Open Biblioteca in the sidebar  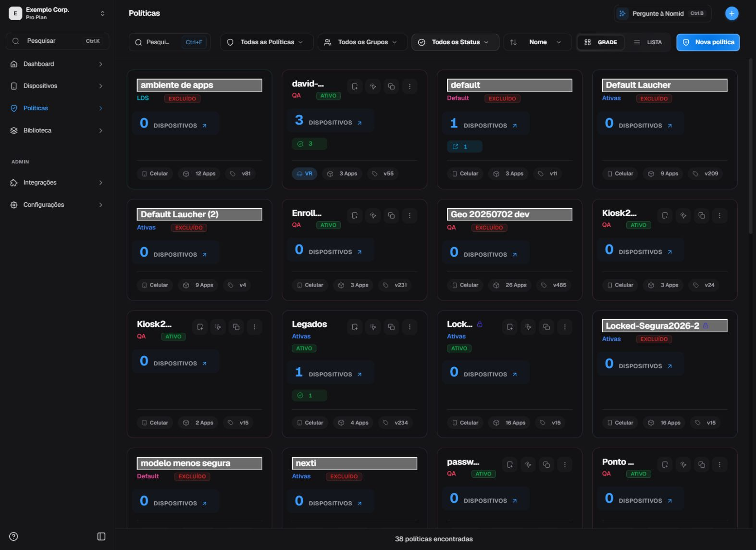pyautogui.click(x=57, y=130)
